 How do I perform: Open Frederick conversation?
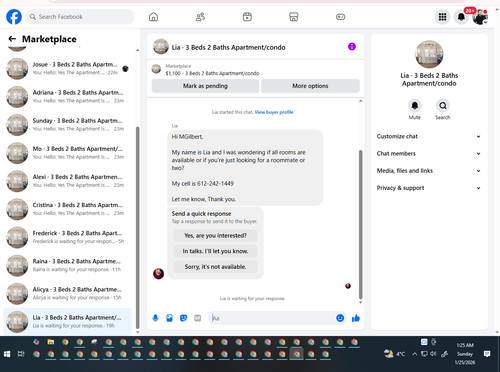[x=68, y=237]
